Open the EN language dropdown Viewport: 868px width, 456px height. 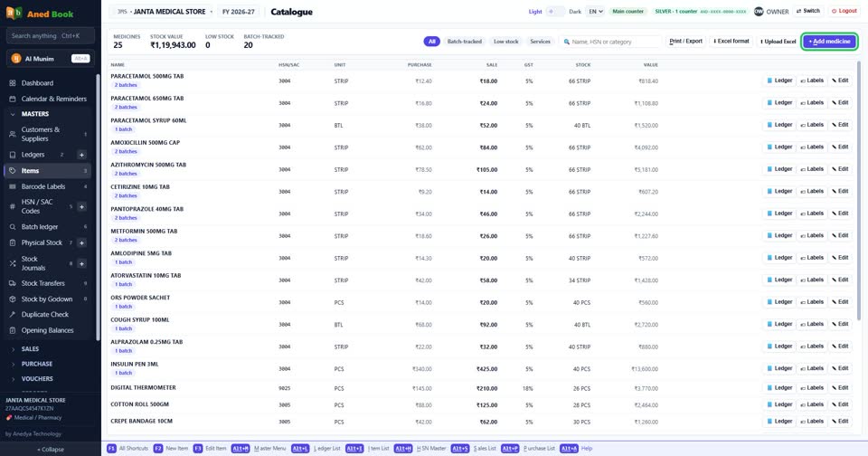pyautogui.click(x=596, y=11)
